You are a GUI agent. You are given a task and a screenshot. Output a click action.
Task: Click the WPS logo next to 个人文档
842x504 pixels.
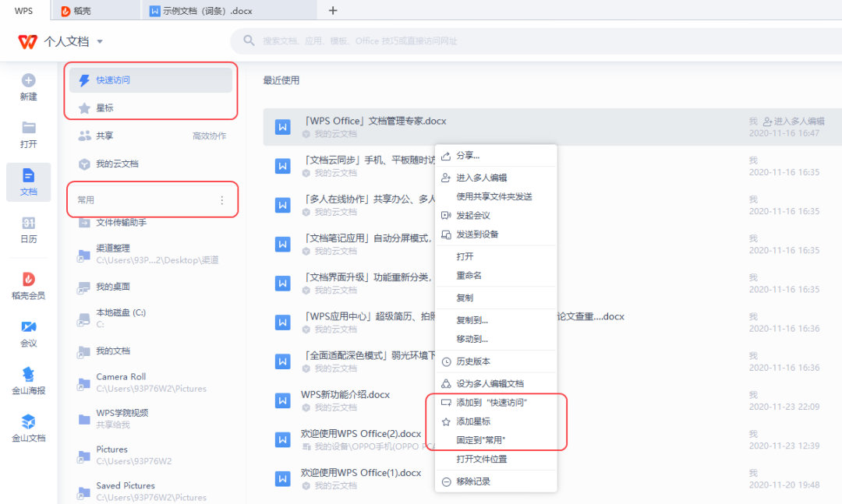pos(28,41)
